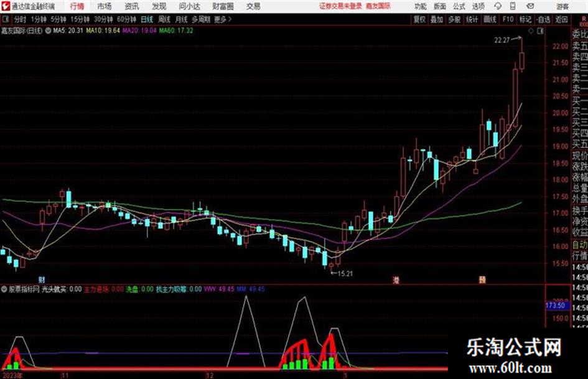This screenshot has height=379, width=588.
Task: Click the 叠加 overlay button
Action: pyautogui.click(x=437, y=19)
